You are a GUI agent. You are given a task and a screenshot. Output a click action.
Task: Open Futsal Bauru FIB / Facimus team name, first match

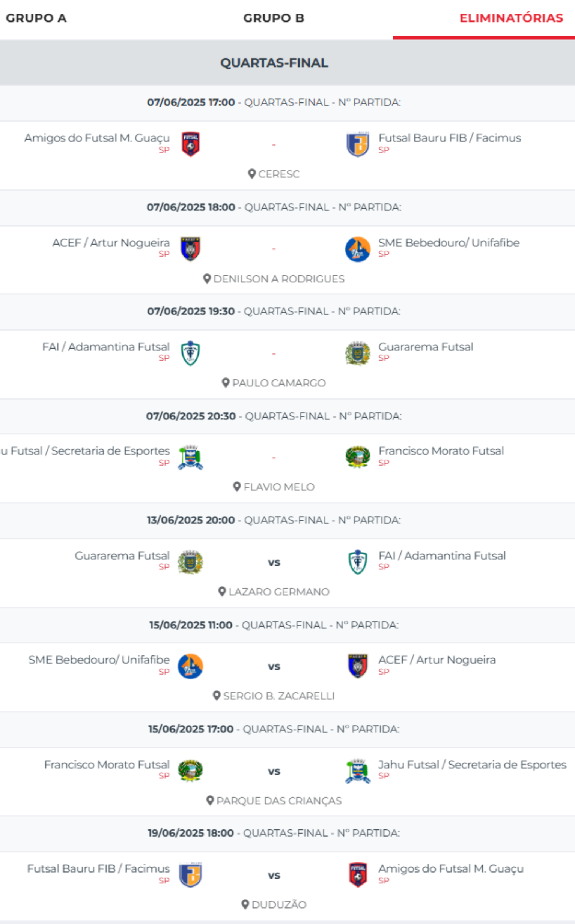click(450, 138)
